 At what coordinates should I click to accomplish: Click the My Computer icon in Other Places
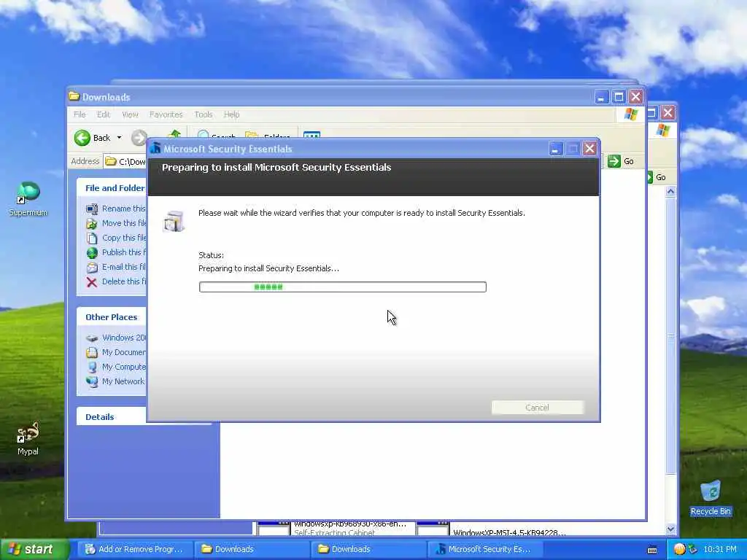(91, 367)
